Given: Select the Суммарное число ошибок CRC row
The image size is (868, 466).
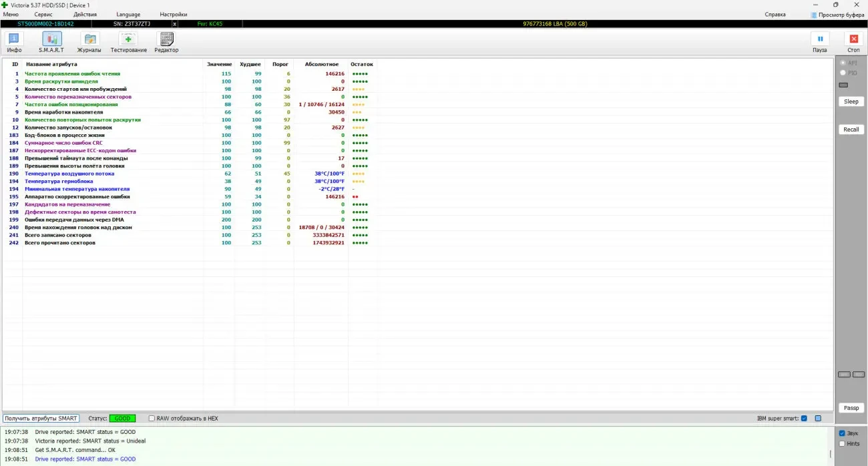Looking at the screenshot, I should tap(189, 143).
